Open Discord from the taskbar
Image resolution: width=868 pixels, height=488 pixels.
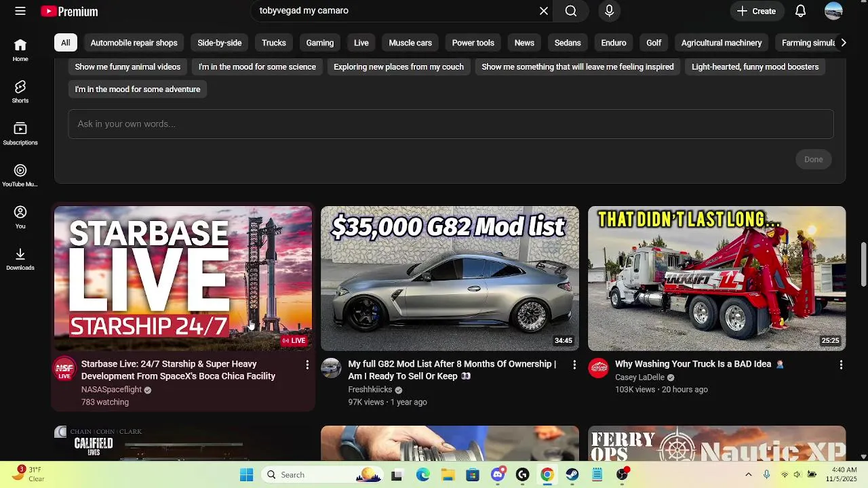click(498, 474)
